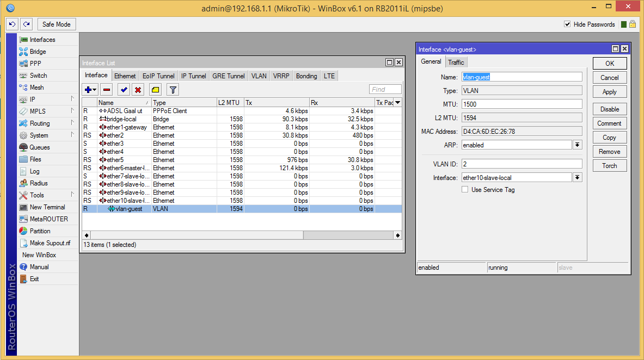Enable the Use Service Tag checkbox
The width and height of the screenshot is (644, 360).
(465, 189)
